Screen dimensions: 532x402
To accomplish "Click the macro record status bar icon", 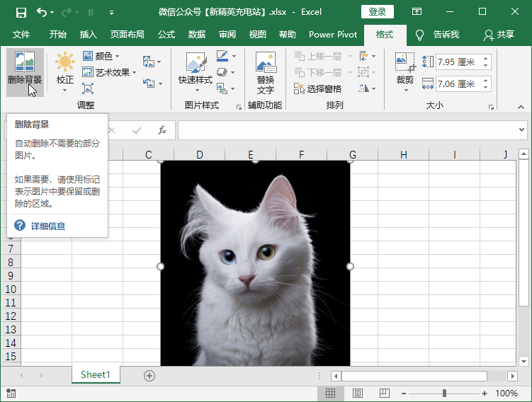I will pyautogui.click(x=11, y=394).
